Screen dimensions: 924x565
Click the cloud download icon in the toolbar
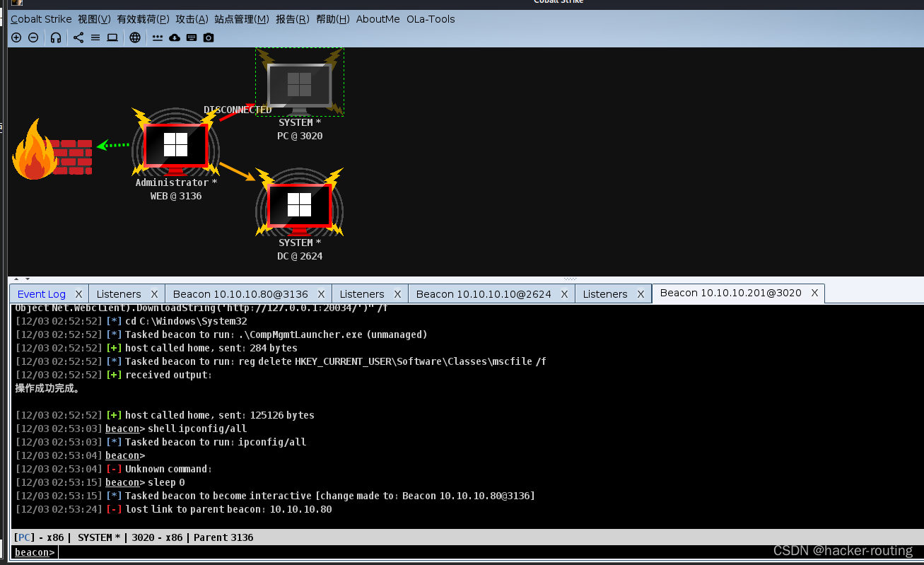point(175,37)
